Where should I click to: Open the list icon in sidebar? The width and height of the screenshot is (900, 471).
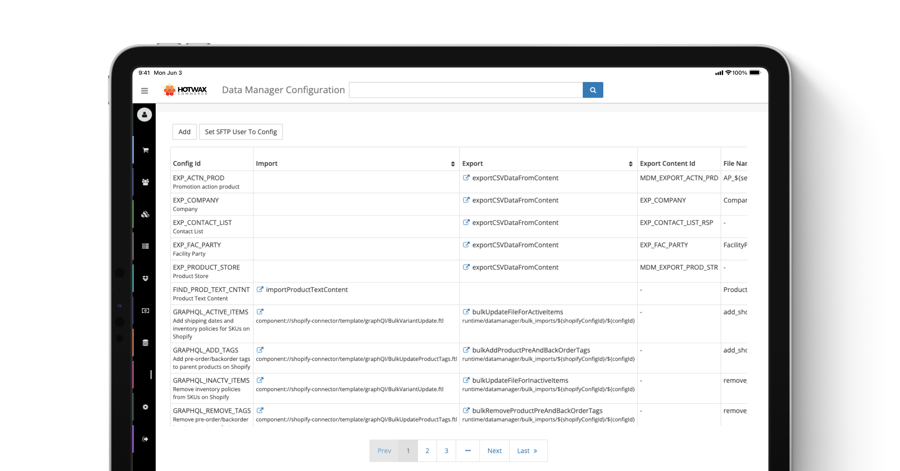(x=145, y=246)
